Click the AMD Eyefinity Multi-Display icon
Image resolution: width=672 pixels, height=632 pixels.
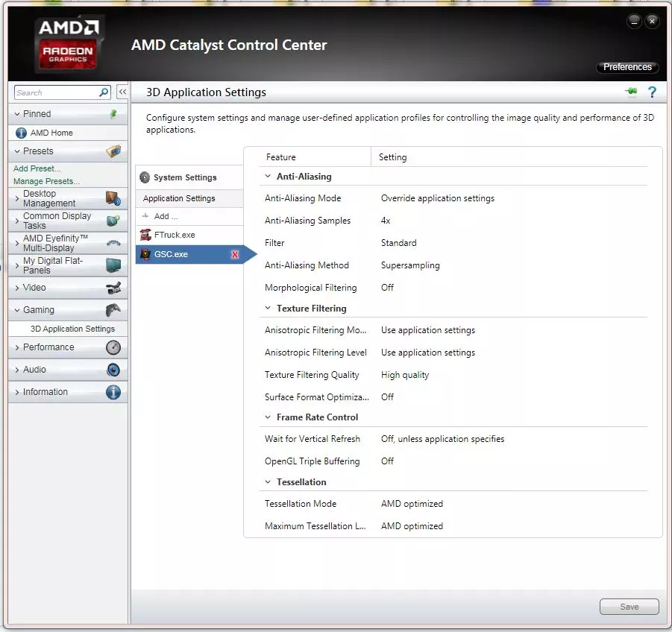[113, 243]
